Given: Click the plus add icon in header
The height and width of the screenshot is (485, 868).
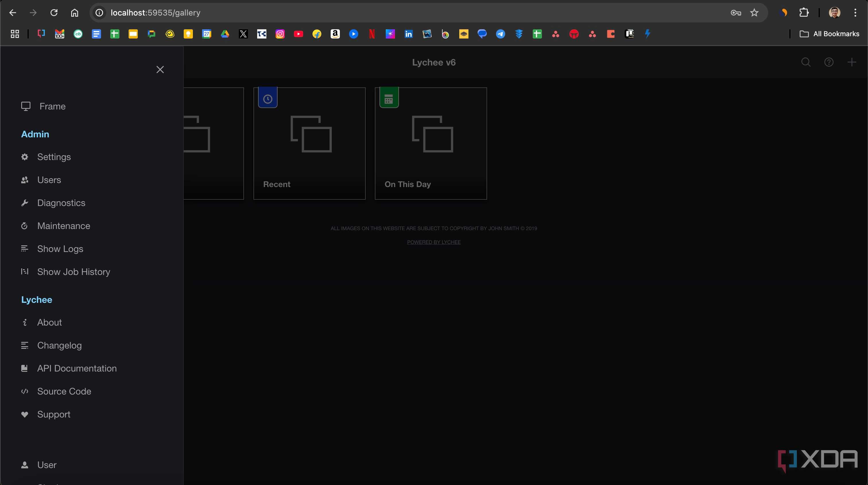Looking at the screenshot, I should point(851,62).
